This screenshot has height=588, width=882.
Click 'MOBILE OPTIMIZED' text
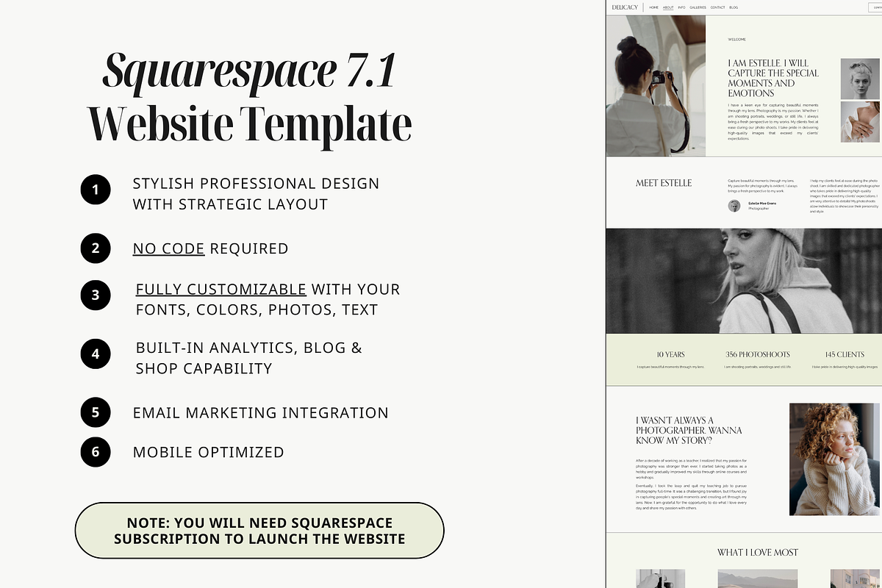point(209,452)
